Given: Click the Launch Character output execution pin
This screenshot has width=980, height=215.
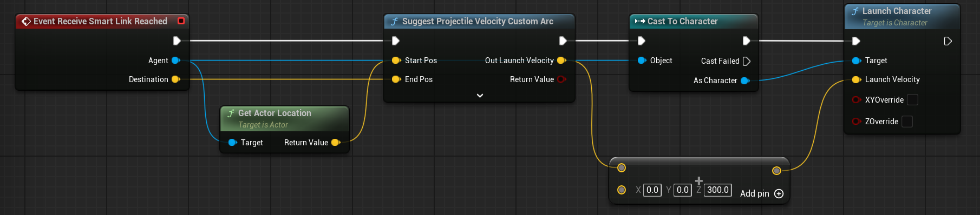Looking at the screenshot, I should (948, 41).
